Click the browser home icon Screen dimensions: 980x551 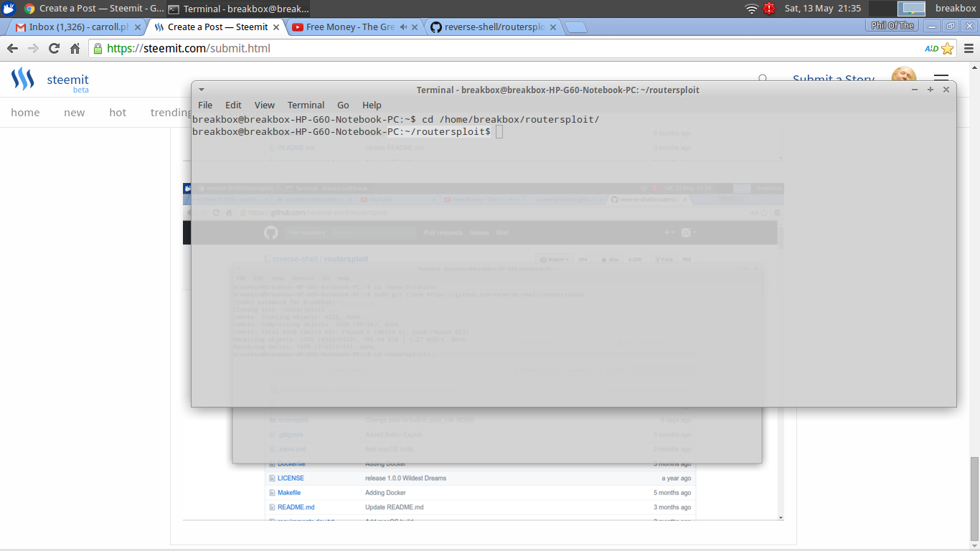coord(75,49)
